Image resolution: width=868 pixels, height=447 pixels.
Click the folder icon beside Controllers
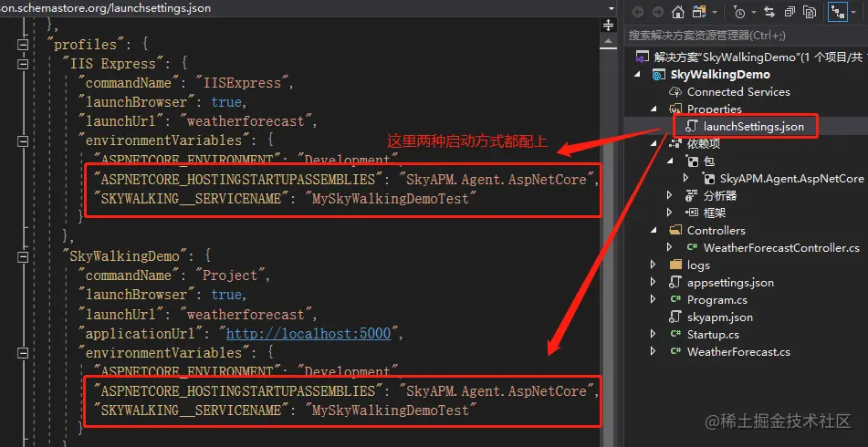[675, 230]
